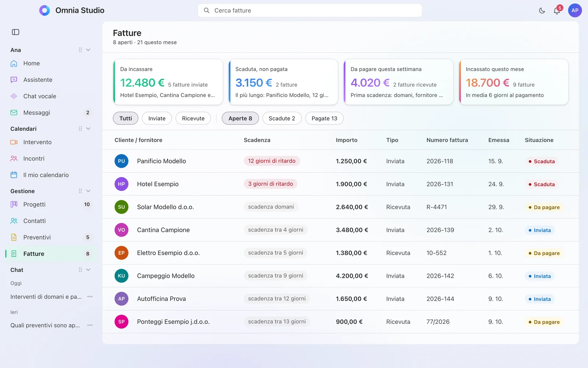
Task: Collapse the Chat section chevron
Action: point(88,270)
